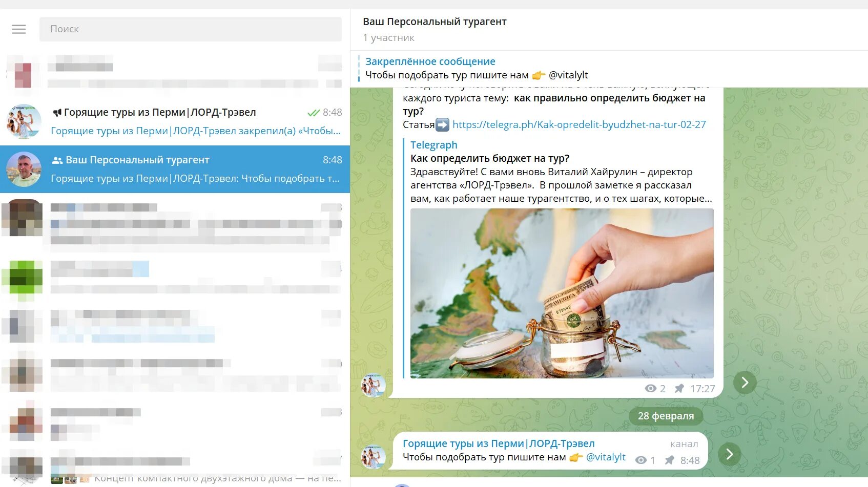Image resolution: width=868 pixels, height=487 pixels.
Task: Click Ваш Персональный турагент chat header title
Action: point(435,22)
